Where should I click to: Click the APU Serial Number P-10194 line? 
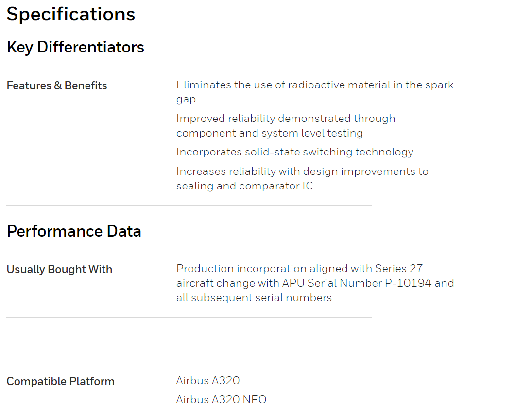pos(315,283)
